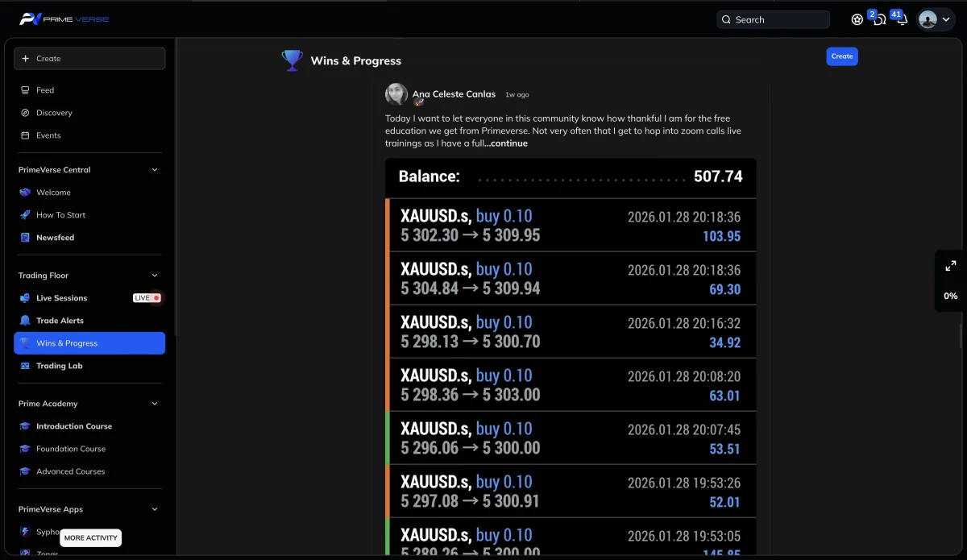Click the sidebar plus Create button
967x560 pixels.
89,58
